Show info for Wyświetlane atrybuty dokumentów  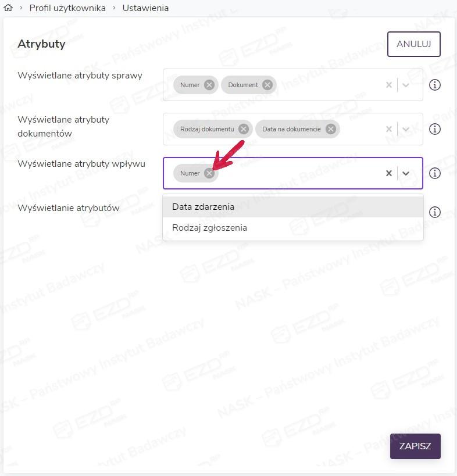434,129
